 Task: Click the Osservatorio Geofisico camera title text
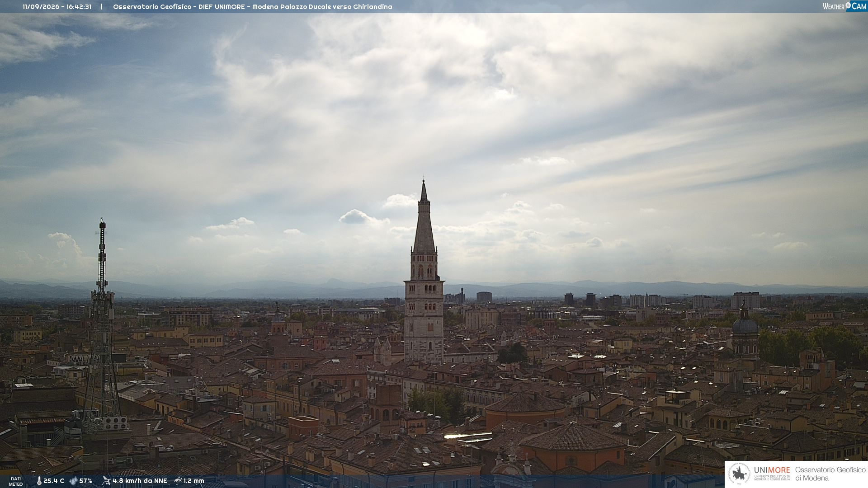pyautogui.click(x=253, y=7)
